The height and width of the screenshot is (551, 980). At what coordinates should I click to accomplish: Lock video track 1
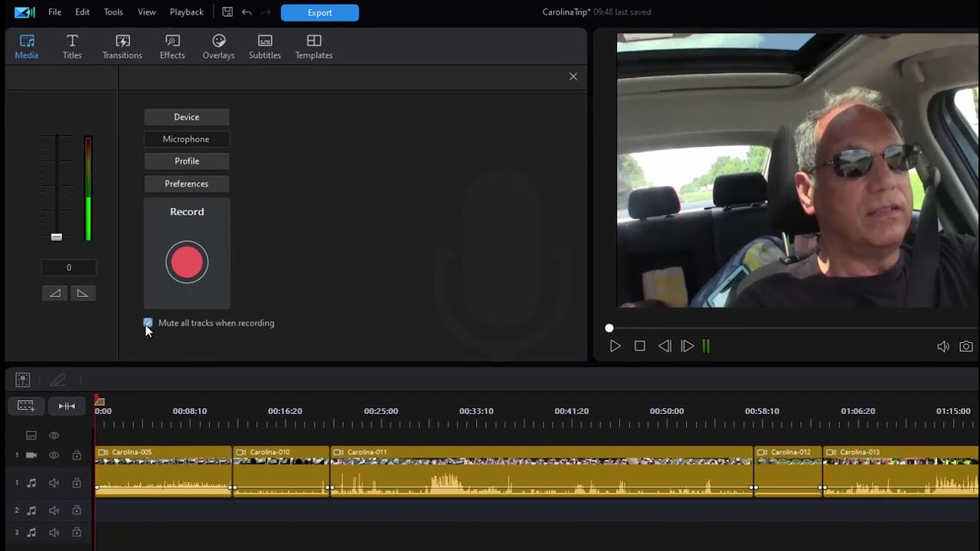[77, 455]
